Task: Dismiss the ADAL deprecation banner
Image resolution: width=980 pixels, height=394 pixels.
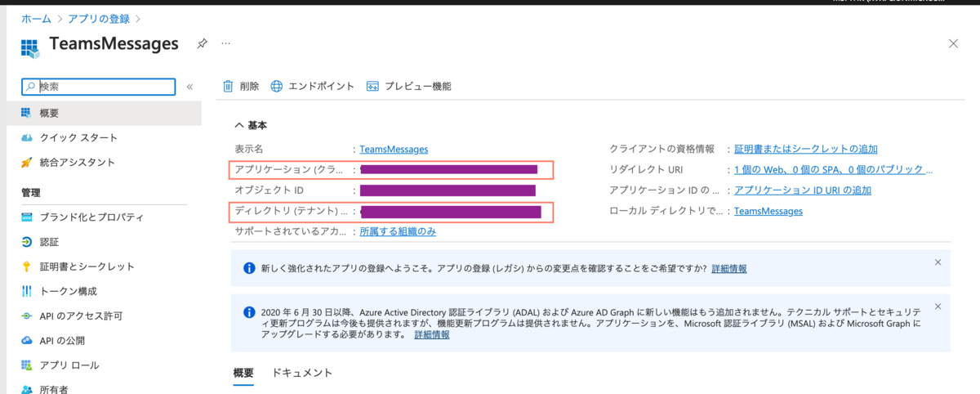Action: [938, 307]
